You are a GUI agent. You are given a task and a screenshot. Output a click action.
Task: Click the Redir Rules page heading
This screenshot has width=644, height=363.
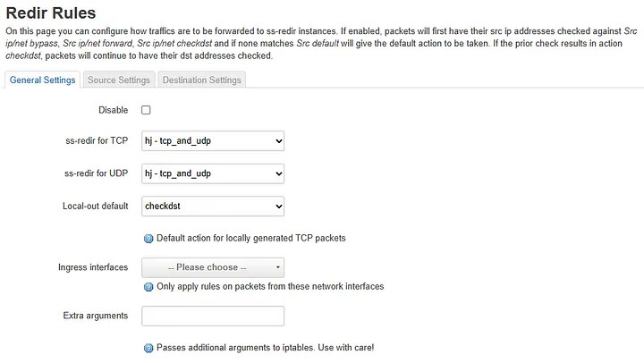[x=51, y=13]
